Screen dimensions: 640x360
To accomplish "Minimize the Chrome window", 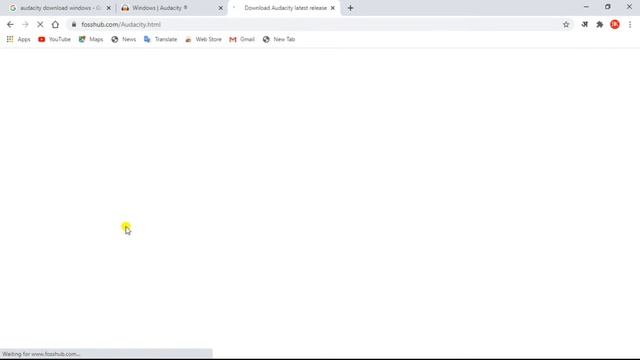I will click(x=586, y=7).
